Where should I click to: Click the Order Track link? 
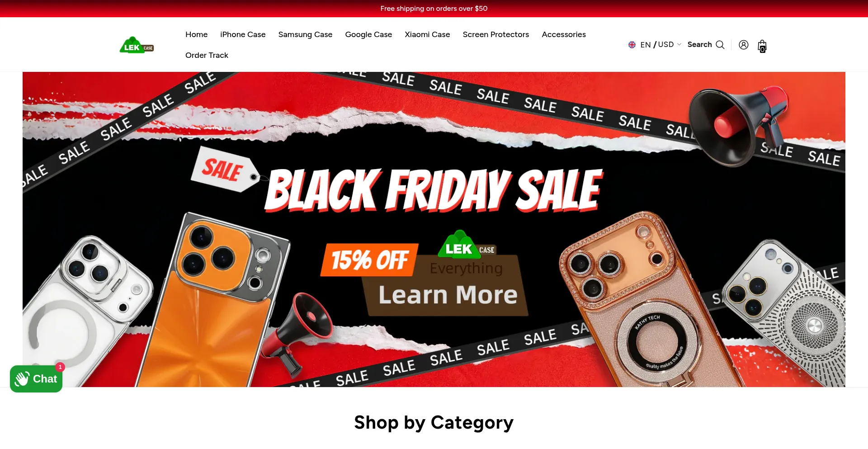(x=207, y=55)
